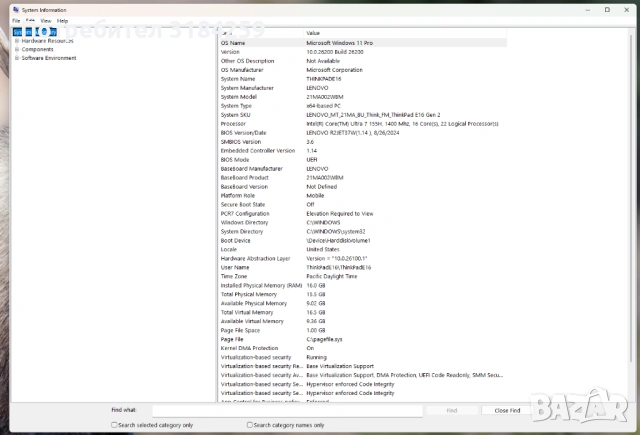This screenshot has width=640, height=435.
Task: Select the Other OS Description row
Action: point(362,61)
